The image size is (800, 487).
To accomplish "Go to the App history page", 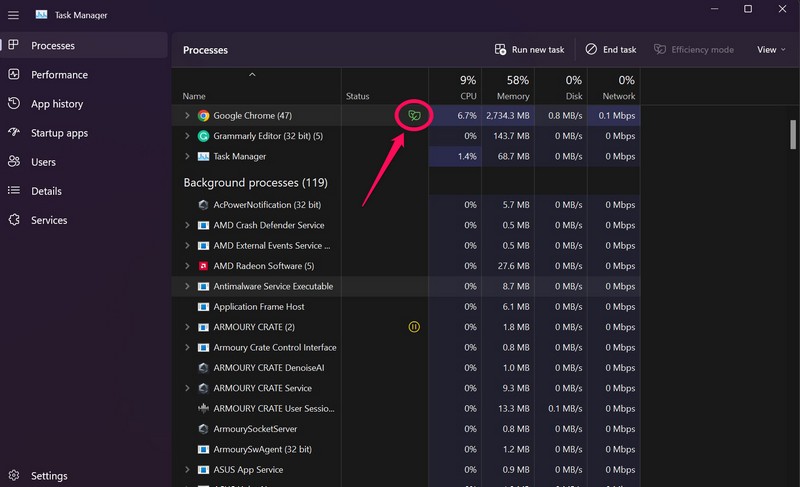I will tap(56, 104).
